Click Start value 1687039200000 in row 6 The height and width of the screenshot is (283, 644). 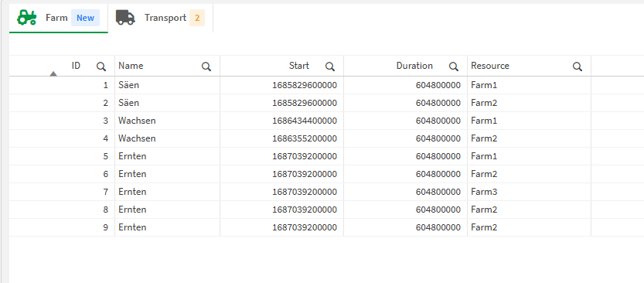coord(305,174)
